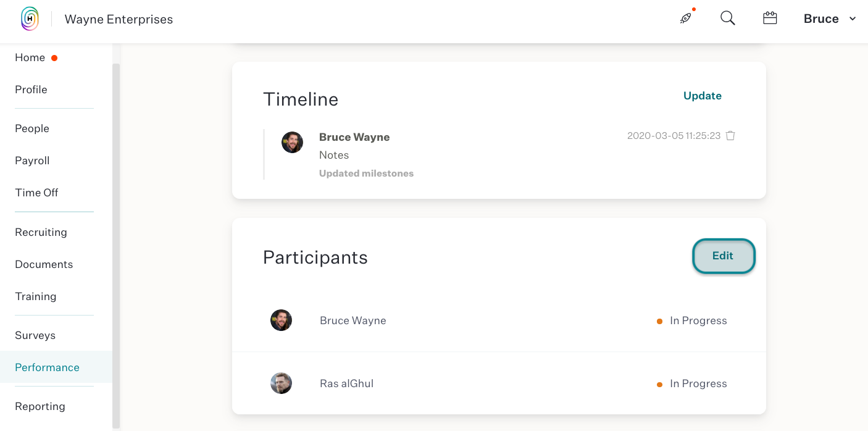The width and height of the screenshot is (868, 431).
Task: Click the Wayne Enterprises logo icon
Action: (x=30, y=19)
